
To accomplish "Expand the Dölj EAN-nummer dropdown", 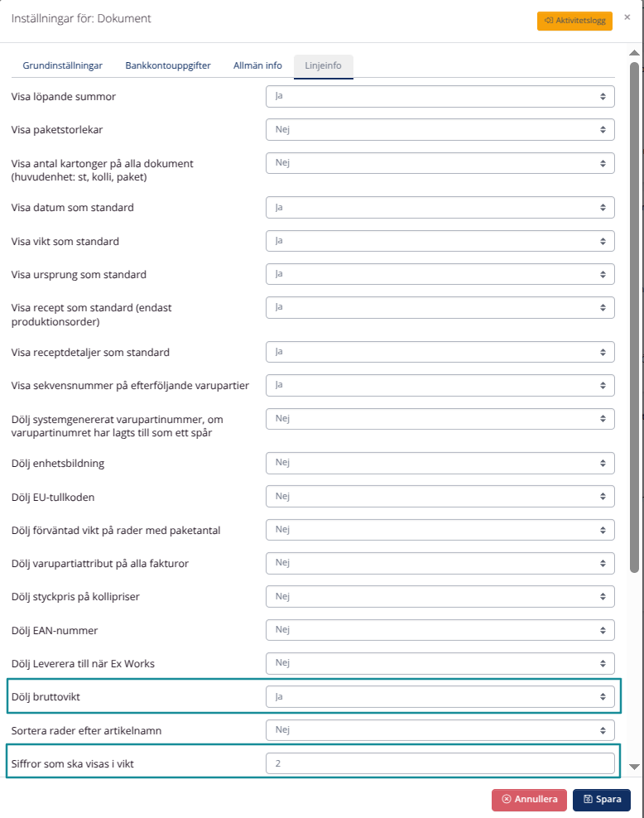I will pyautogui.click(x=440, y=630).
